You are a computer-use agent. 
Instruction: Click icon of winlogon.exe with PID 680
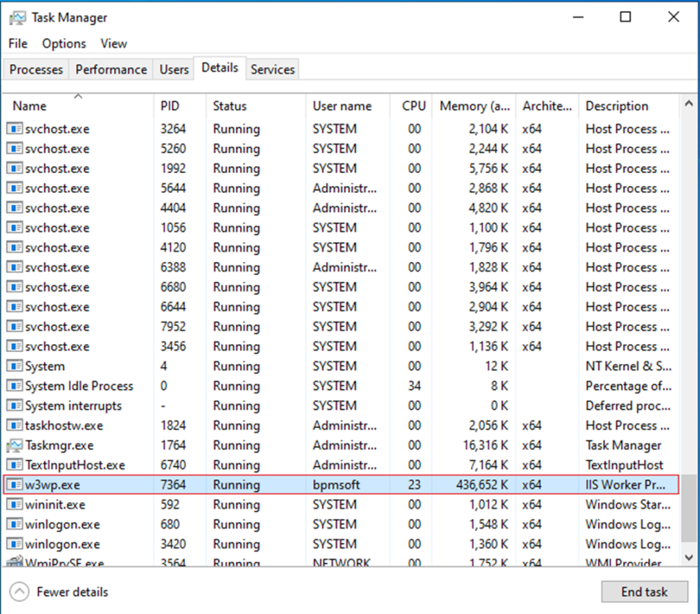click(14, 524)
